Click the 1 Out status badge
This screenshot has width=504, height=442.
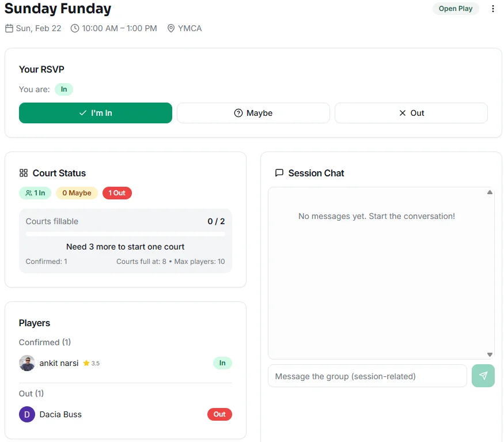tap(117, 192)
